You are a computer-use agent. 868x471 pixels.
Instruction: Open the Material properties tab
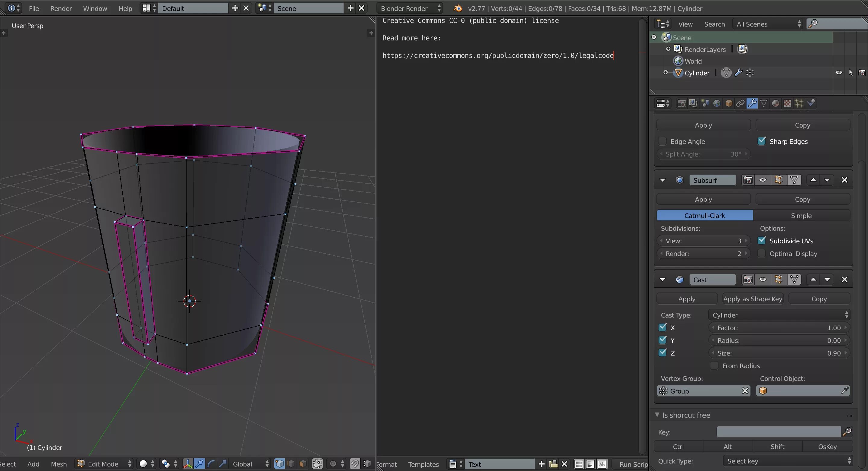[775, 103]
